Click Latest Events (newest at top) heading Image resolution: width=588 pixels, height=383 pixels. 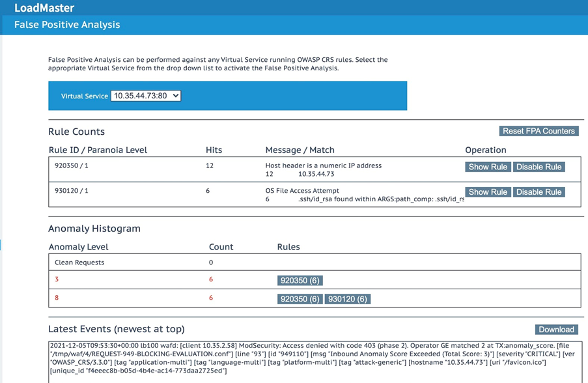pos(117,329)
